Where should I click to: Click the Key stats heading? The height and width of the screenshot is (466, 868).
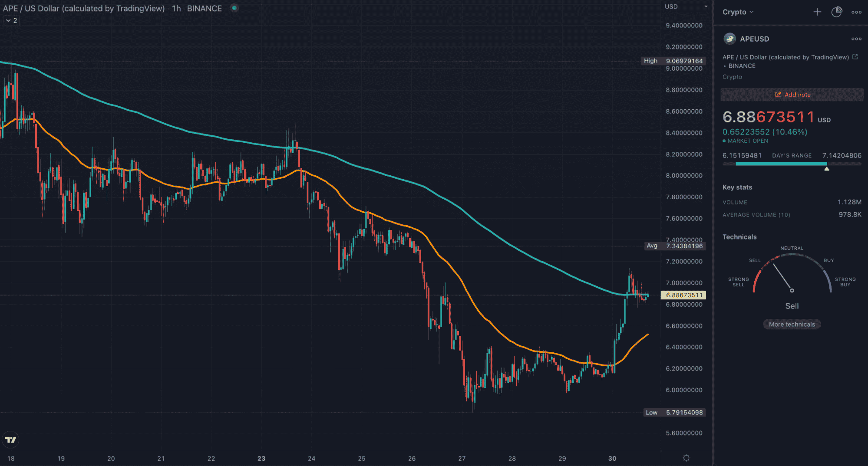click(x=737, y=187)
